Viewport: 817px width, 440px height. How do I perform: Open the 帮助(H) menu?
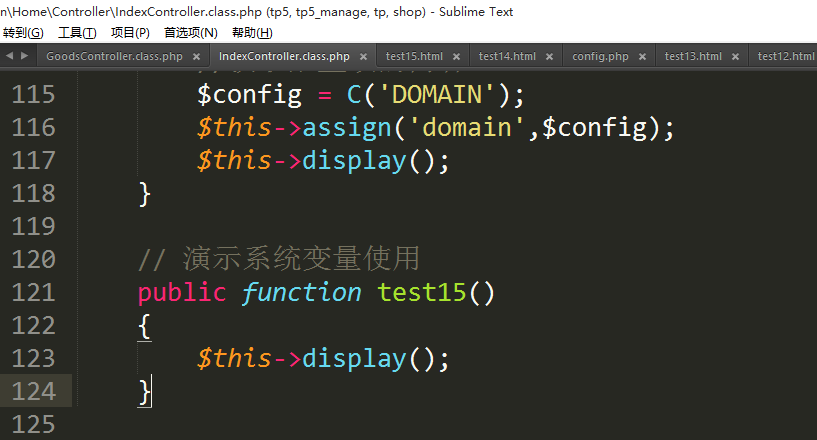(251, 32)
